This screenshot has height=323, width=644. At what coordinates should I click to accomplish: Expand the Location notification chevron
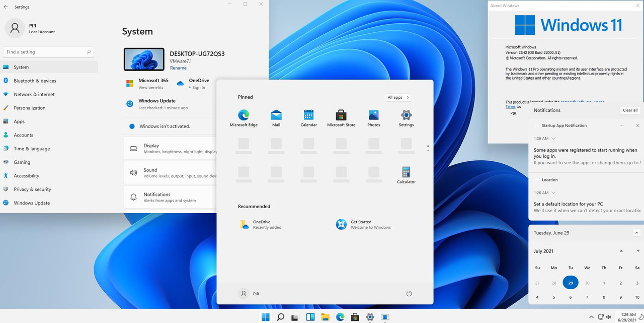point(553,192)
